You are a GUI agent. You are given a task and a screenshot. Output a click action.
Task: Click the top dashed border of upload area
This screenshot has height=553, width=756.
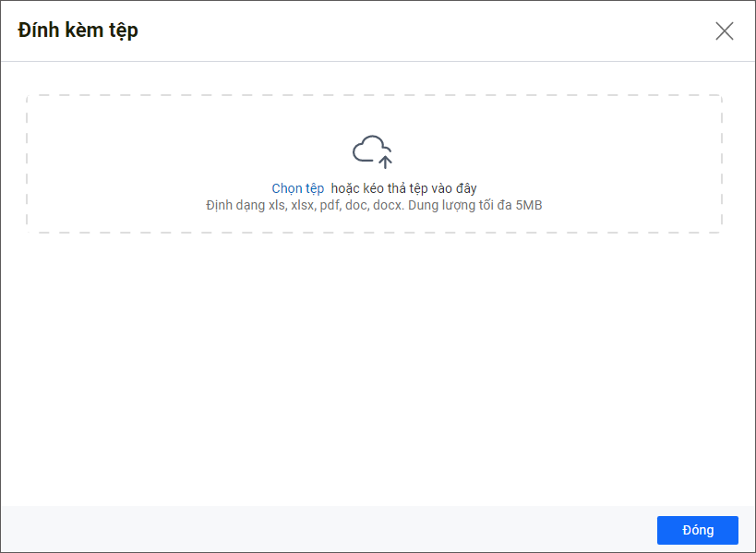point(374,95)
